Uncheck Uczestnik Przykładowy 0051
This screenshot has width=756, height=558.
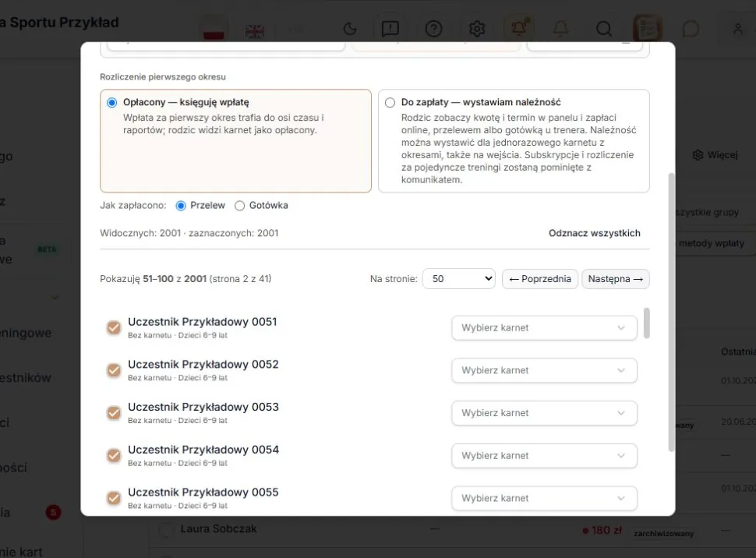pos(114,327)
